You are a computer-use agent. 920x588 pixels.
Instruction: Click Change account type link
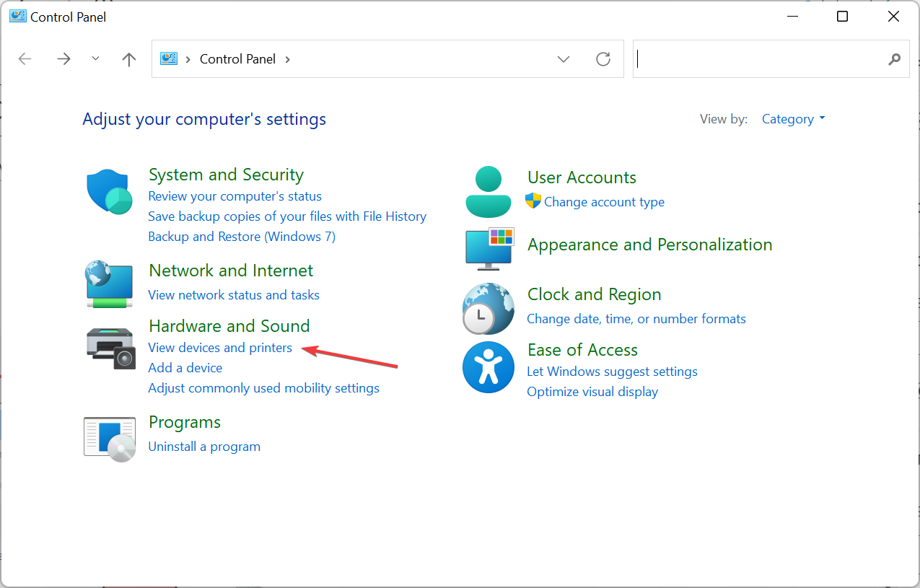click(604, 202)
